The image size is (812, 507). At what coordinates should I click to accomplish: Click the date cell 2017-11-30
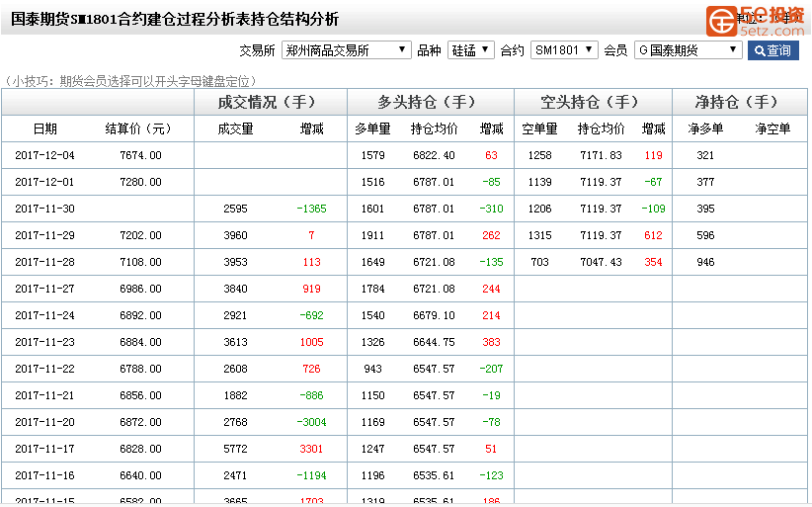click(44, 209)
